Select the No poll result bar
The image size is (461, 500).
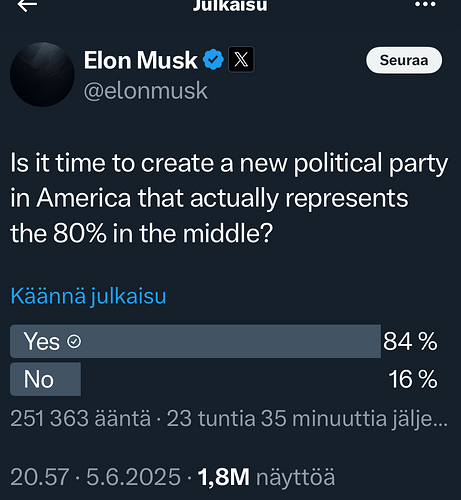click(x=45, y=379)
